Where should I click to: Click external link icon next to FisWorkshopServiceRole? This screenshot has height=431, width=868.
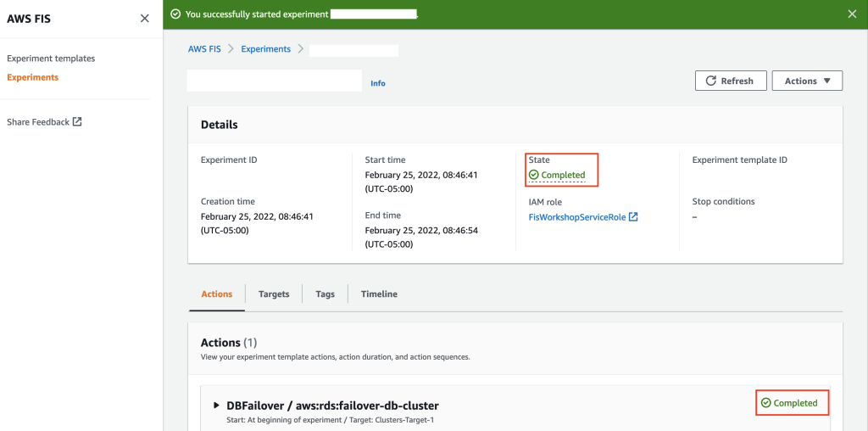633,217
